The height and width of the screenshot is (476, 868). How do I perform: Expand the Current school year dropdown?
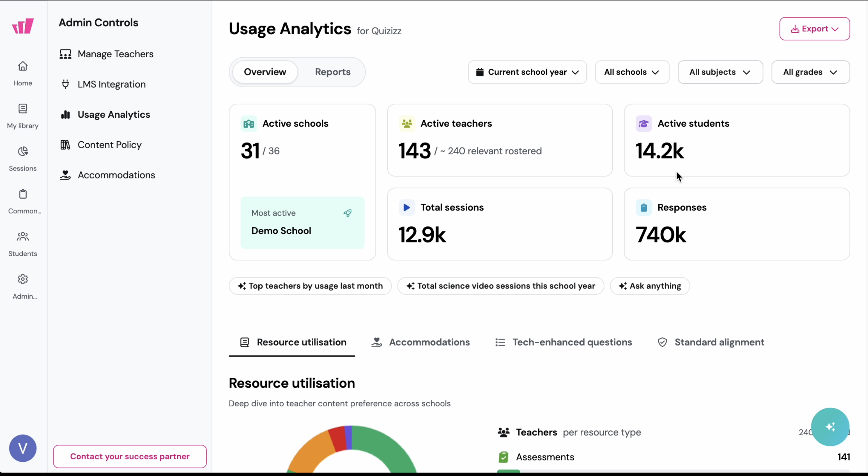pyautogui.click(x=527, y=72)
